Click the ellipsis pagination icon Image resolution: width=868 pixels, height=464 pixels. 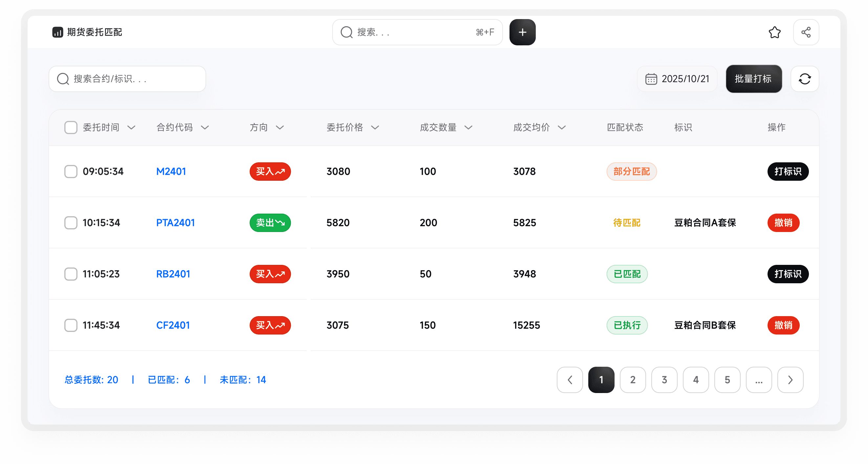pyautogui.click(x=759, y=380)
